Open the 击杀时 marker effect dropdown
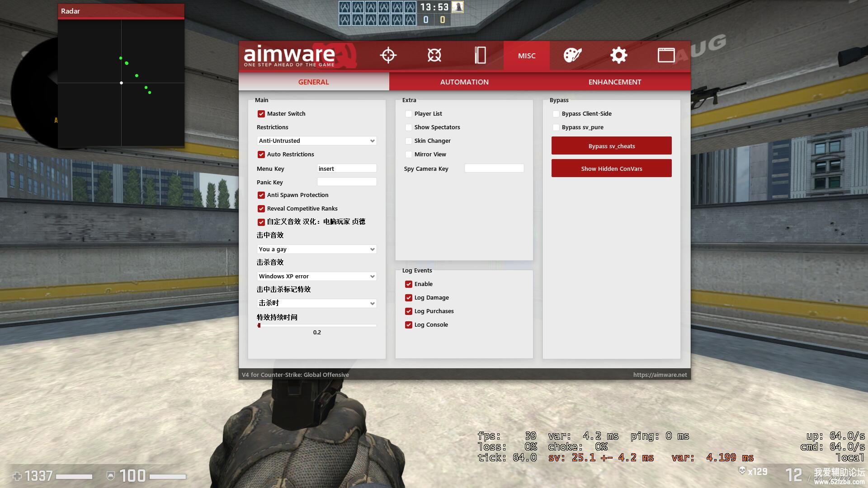 [x=316, y=303]
